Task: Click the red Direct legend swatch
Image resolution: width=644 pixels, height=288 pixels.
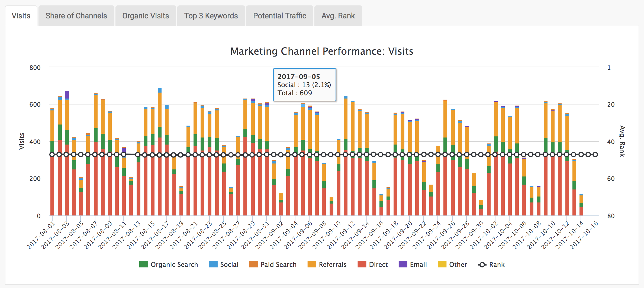Action: tap(362, 264)
